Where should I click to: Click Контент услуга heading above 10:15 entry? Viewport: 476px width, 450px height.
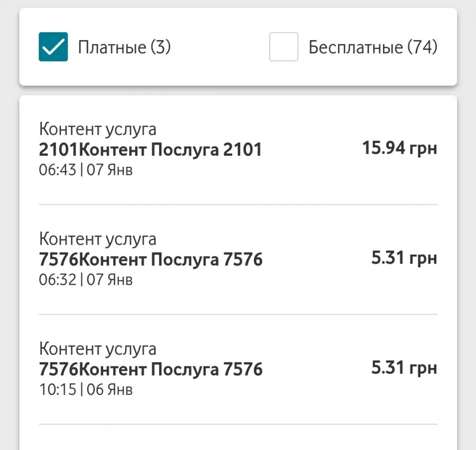(x=97, y=349)
